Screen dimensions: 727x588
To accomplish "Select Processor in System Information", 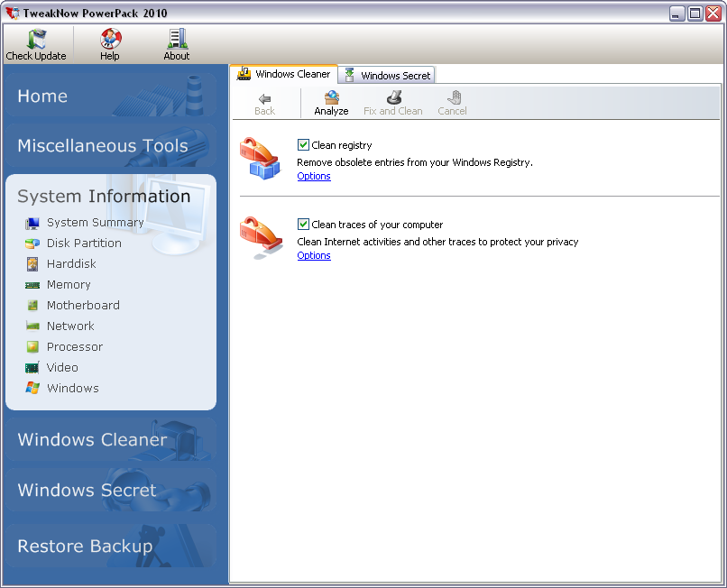I will [75, 347].
